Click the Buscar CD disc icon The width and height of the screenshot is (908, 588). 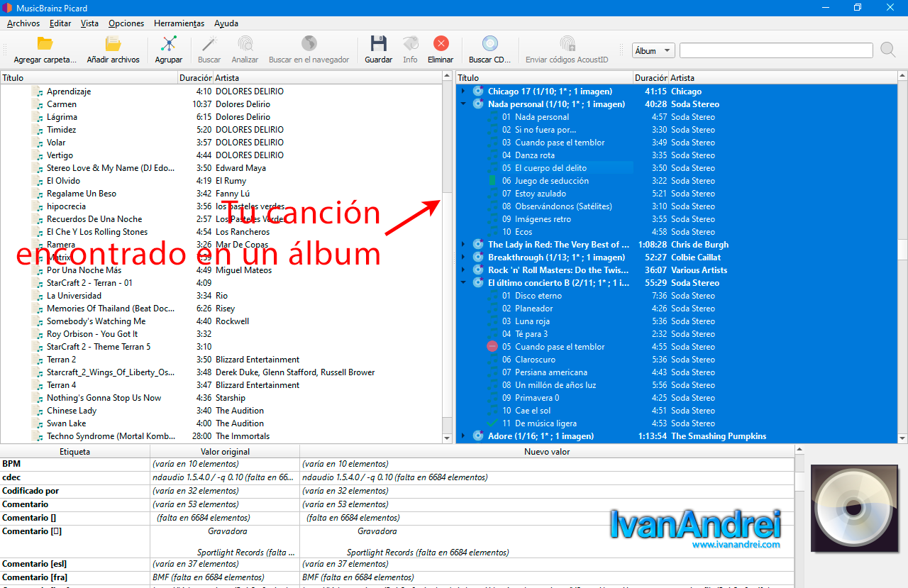point(489,43)
